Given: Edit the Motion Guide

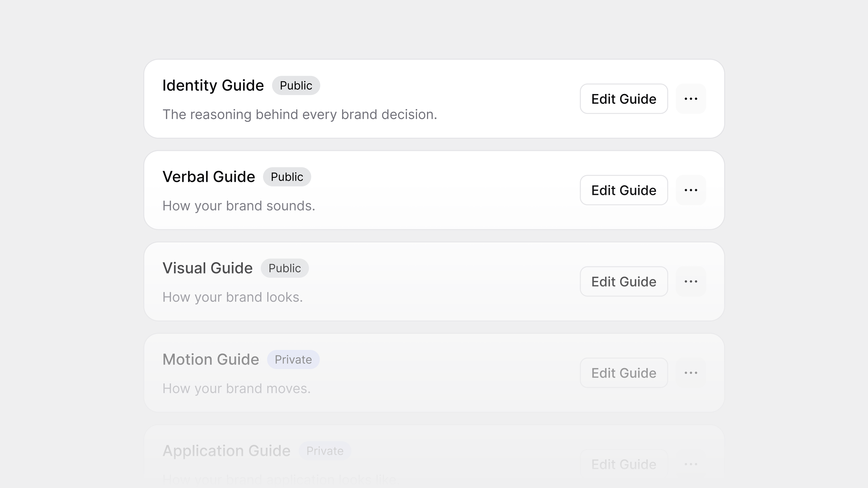Looking at the screenshot, I should (x=624, y=373).
